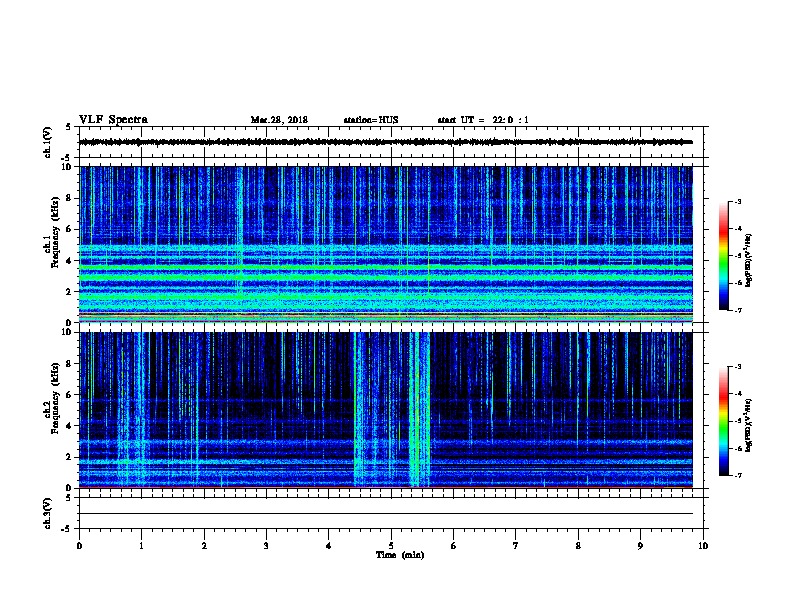Click the "-3" label on ch.2 colorbar
Screen dimensions: 792x612
(737, 367)
